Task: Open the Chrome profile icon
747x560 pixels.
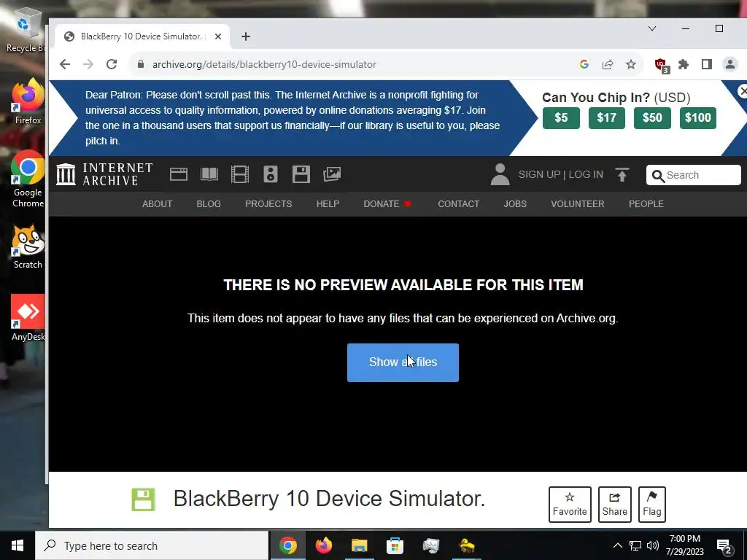Action: [x=729, y=64]
